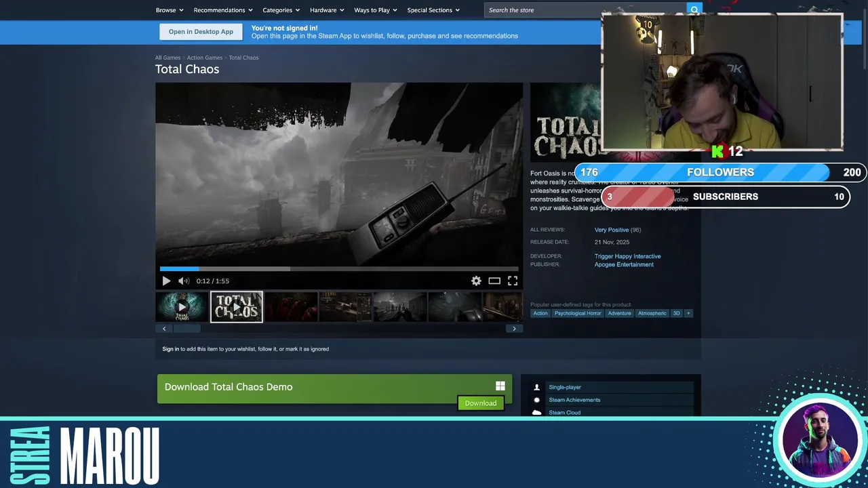Open the Recommendations dropdown menu
The image size is (868, 488).
pyautogui.click(x=223, y=10)
